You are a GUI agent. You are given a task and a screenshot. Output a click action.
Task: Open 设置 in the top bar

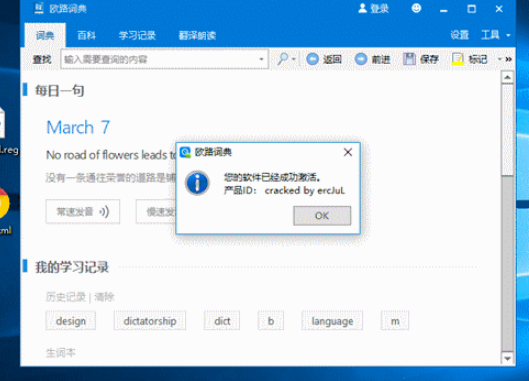click(460, 34)
